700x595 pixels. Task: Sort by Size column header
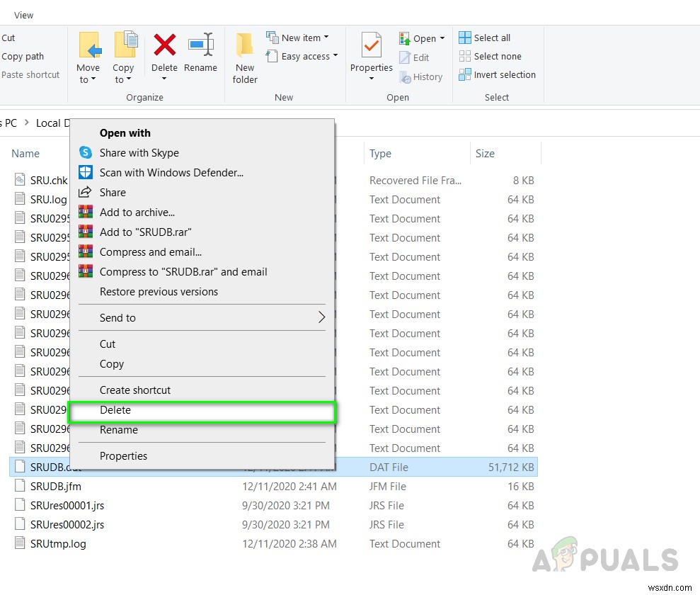pos(485,154)
